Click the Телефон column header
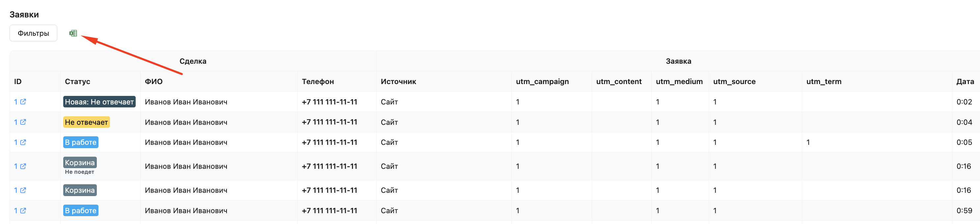Image resolution: width=980 pixels, height=224 pixels. coord(318,82)
